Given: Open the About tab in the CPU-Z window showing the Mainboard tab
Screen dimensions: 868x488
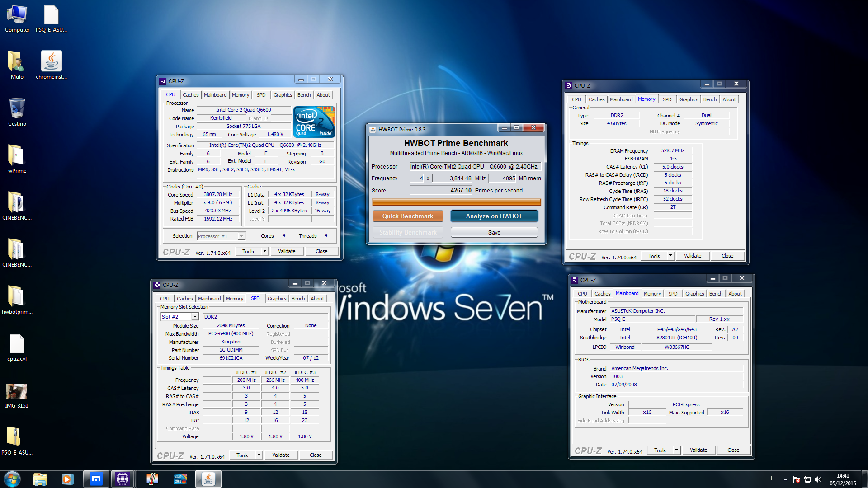Looking at the screenshot, I should point(735,294).
